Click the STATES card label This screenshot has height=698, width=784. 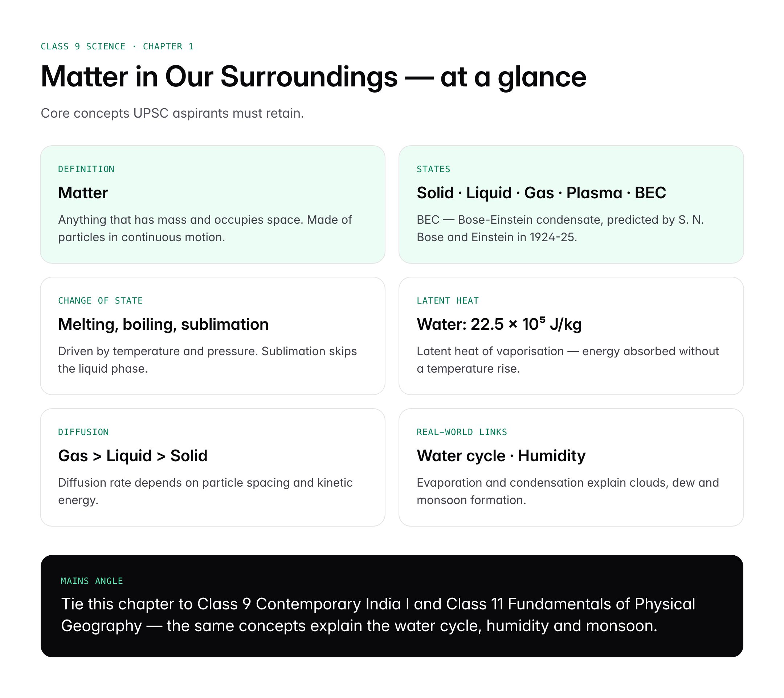point(433,169)
